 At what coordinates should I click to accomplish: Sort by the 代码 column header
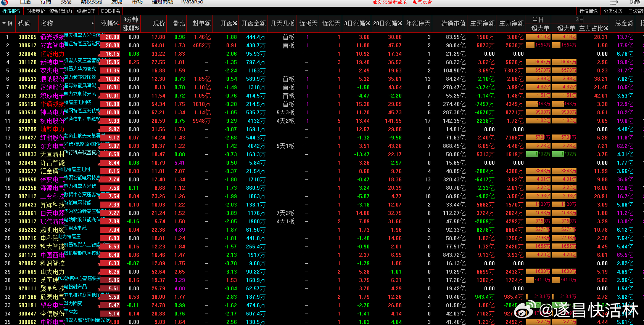point(24,23)
